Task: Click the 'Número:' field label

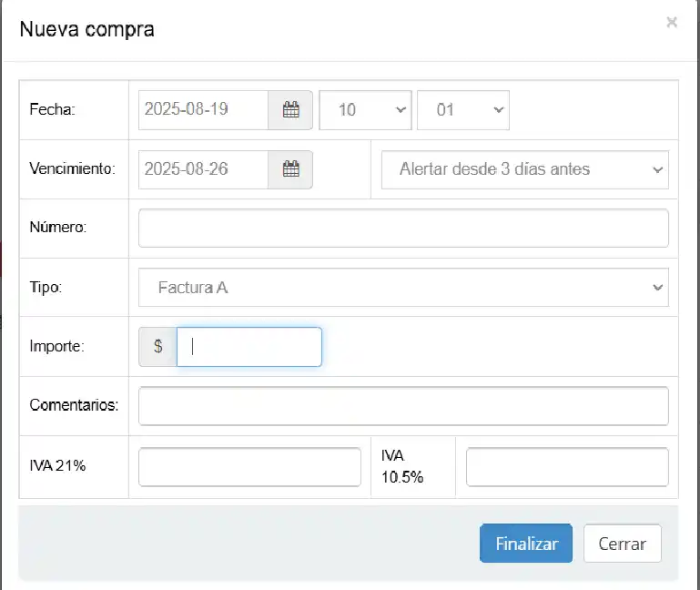Action: tap(58, 228)
